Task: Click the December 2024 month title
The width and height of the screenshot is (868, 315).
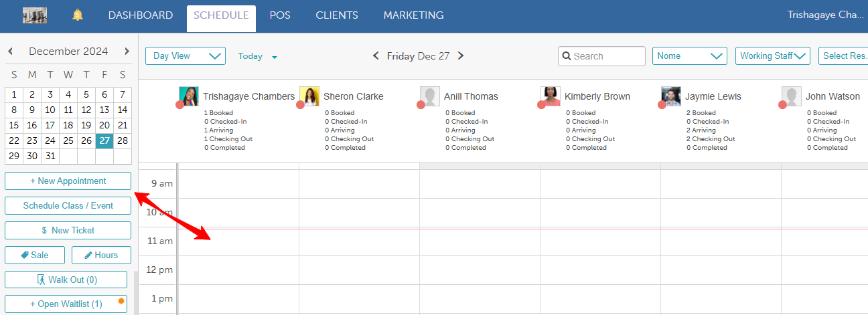Action: (68, 51)
